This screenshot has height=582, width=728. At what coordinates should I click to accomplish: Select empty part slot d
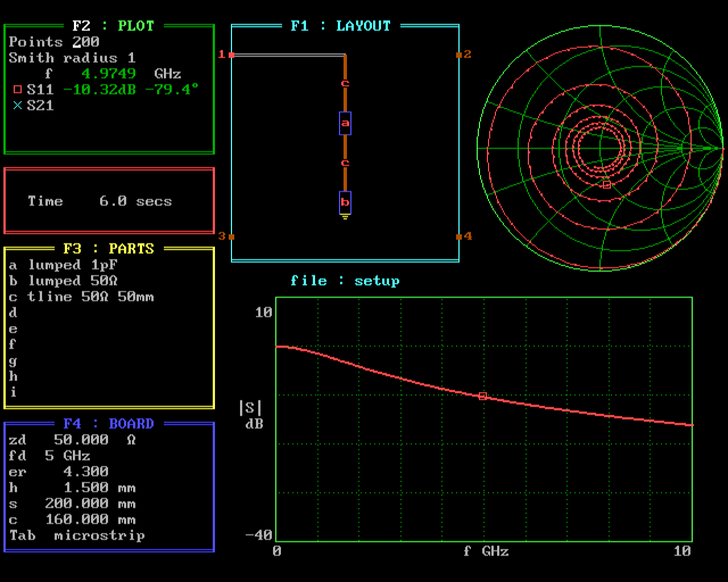pyautogui.click(x=13, y=313)
